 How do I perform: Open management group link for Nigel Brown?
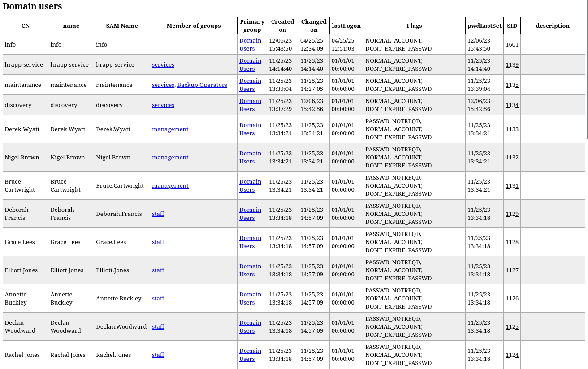[x=170, y=157]
